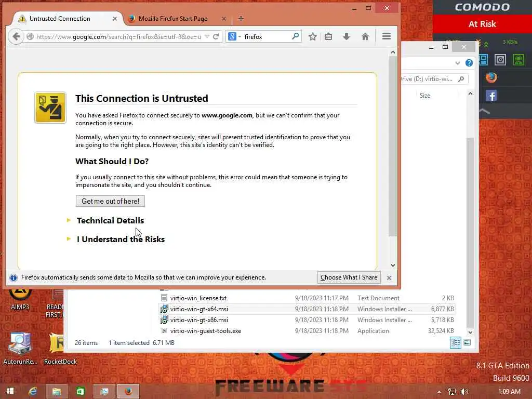Dismiss the Firefox data notification bar
The width and height of the screenshot is (532, 399).
(x=389, y=278)
